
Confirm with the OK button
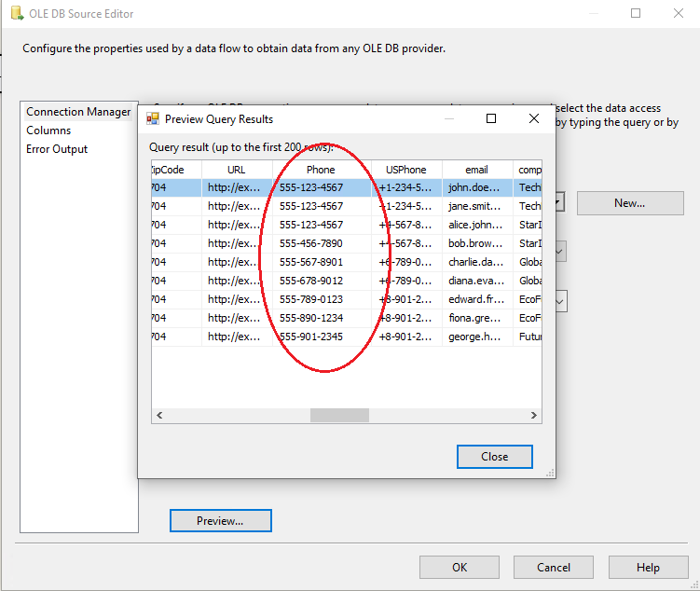[x=460, y=567]
